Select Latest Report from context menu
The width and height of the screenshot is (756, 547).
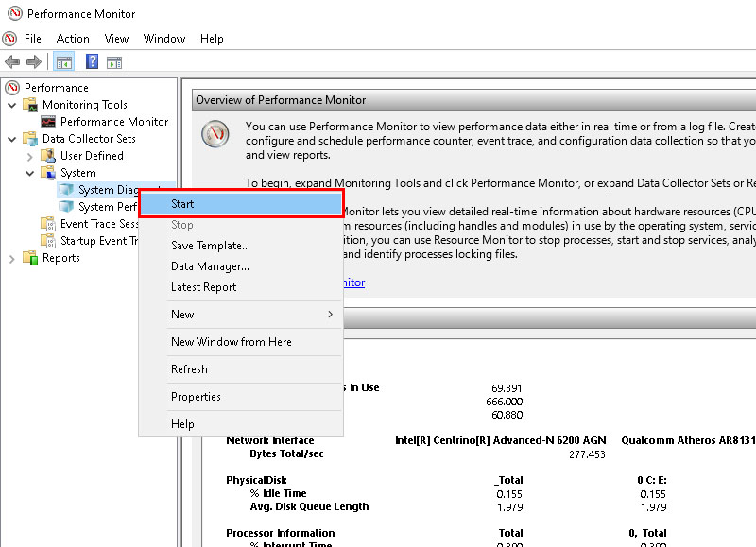(x=203, y=287)
